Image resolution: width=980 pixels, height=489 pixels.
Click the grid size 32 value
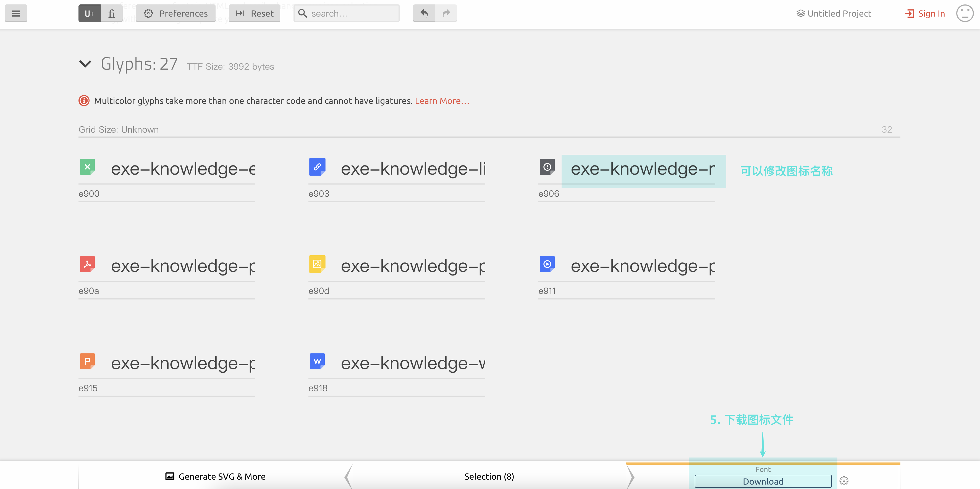886,130
